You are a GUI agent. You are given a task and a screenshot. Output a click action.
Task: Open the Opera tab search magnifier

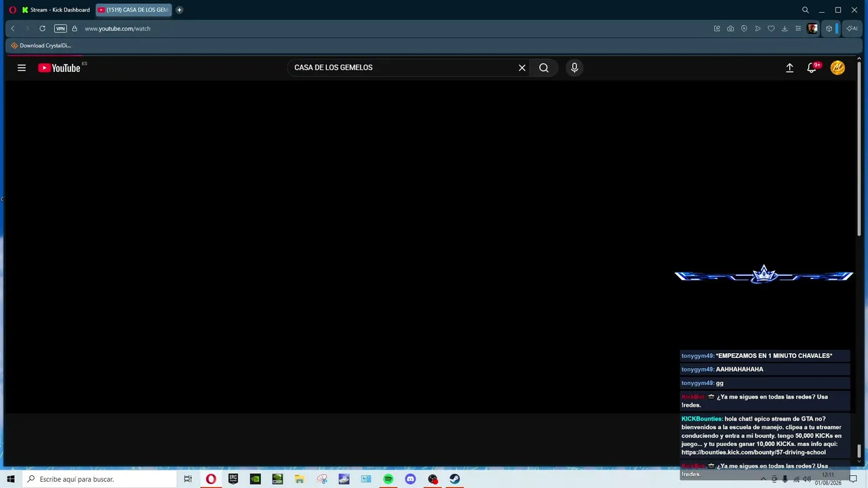click(806, 10)
